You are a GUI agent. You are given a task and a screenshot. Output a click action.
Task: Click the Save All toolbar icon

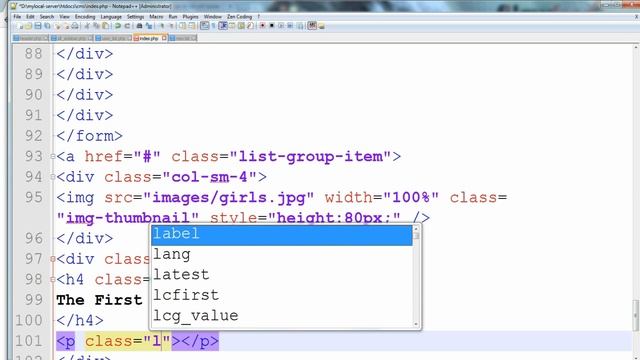[47, 26]
